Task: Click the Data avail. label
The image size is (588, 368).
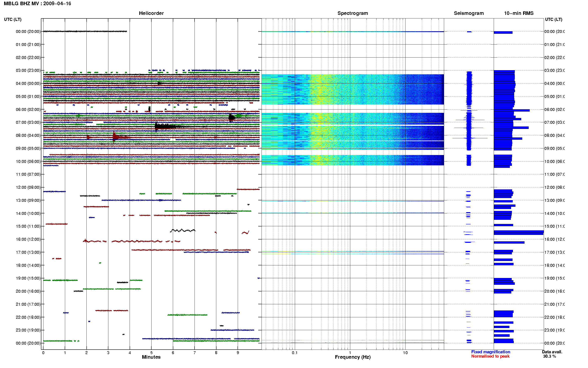Action: (x=552, y=352)
